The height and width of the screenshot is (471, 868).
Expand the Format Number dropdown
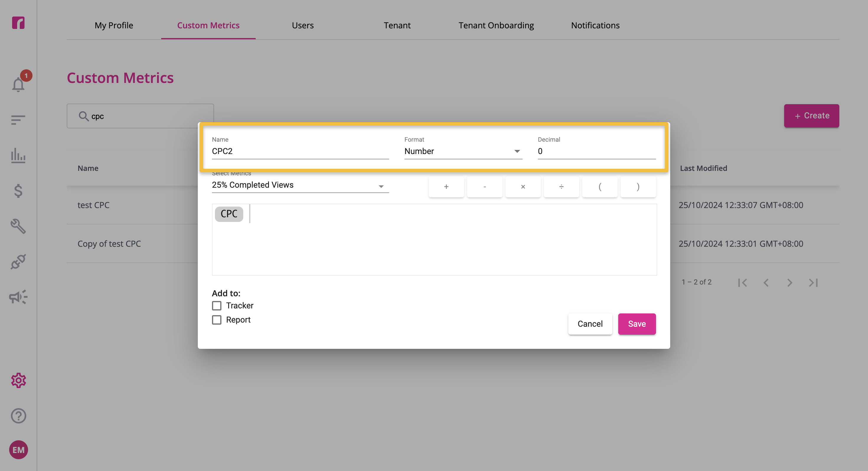(x=463, y=151)
